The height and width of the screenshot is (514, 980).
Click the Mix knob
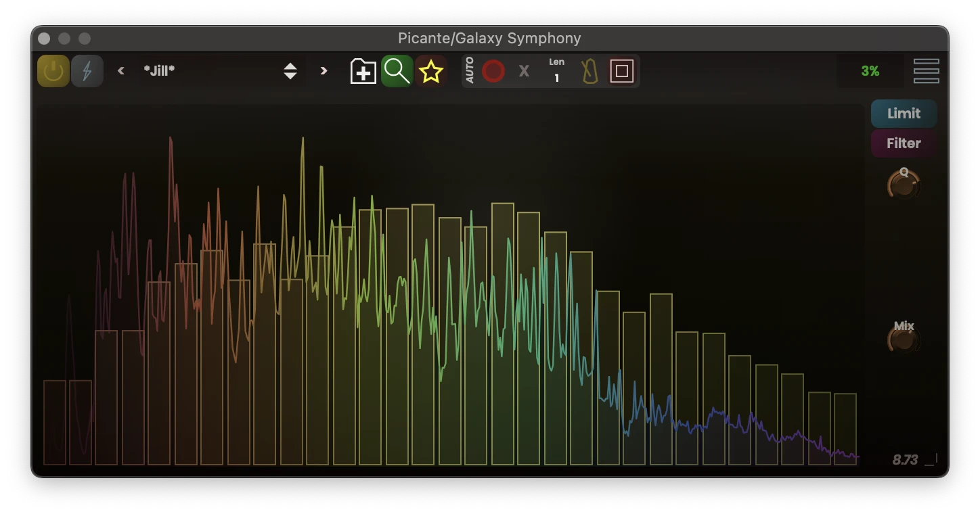pyautogui.click(x=904, y=340)
